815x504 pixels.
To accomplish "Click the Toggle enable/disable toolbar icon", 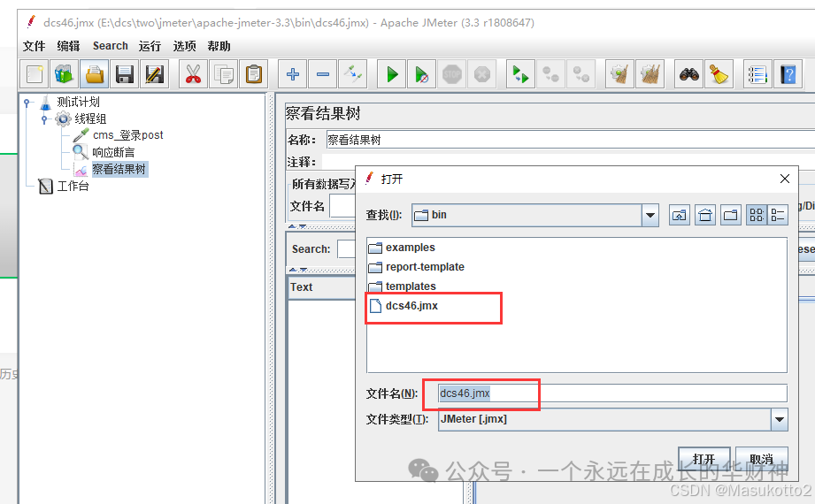I will click(353, 74).
